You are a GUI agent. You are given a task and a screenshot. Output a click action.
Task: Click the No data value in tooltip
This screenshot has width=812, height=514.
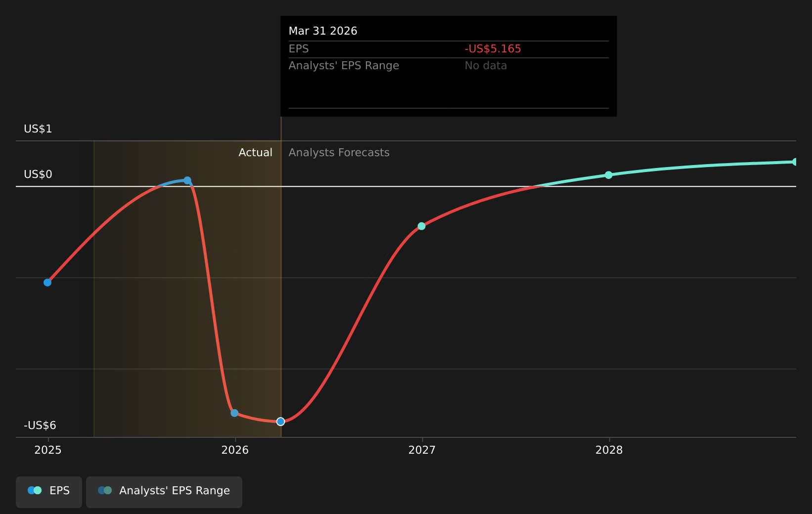click(x=486, y=66)
